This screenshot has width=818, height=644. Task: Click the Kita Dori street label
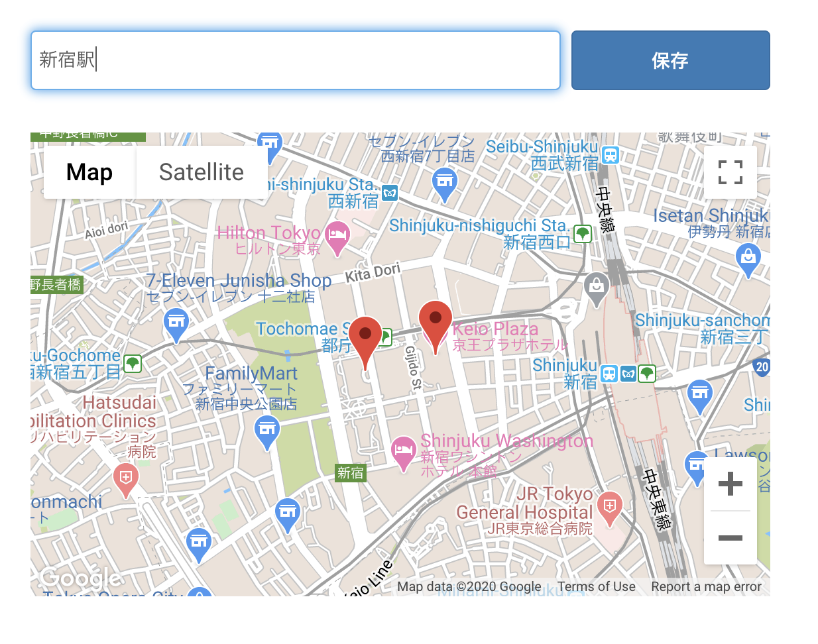point(373,272)
